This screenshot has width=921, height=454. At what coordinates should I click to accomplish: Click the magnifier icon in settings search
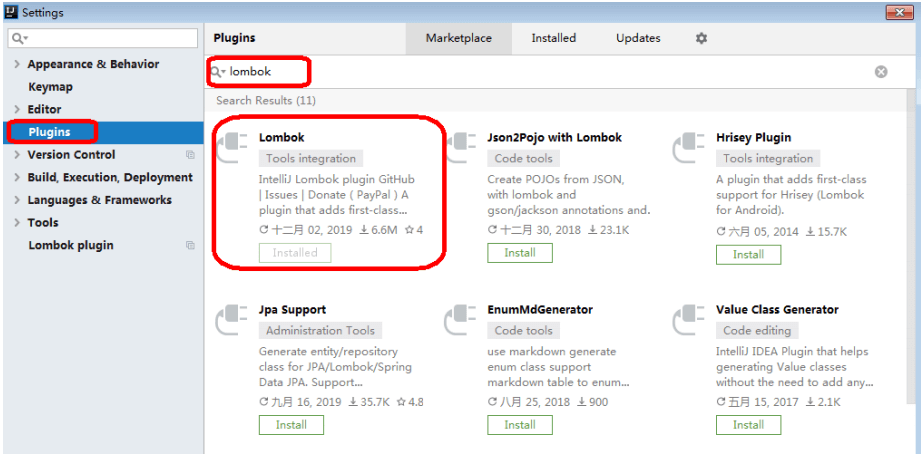tap(19, 39)
